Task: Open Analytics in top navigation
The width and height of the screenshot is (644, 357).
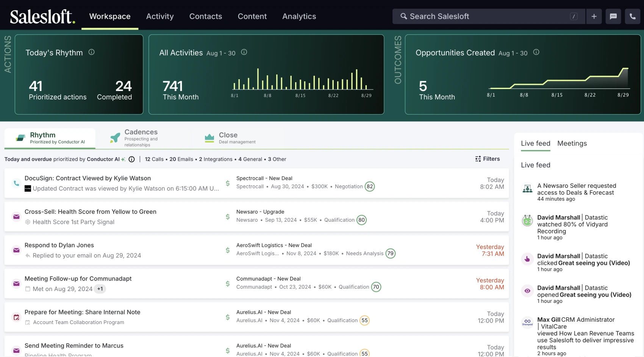Action: click(x=299, y=16)
